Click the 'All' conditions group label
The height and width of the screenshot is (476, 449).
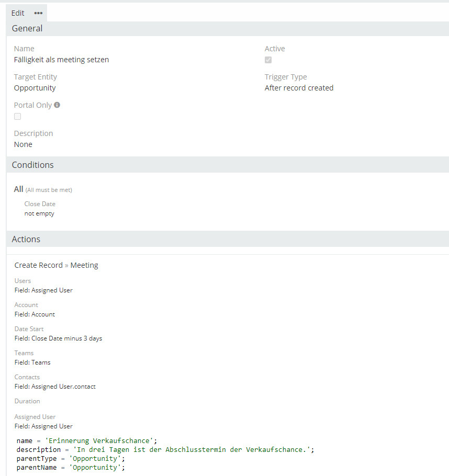tap(18, 189)
